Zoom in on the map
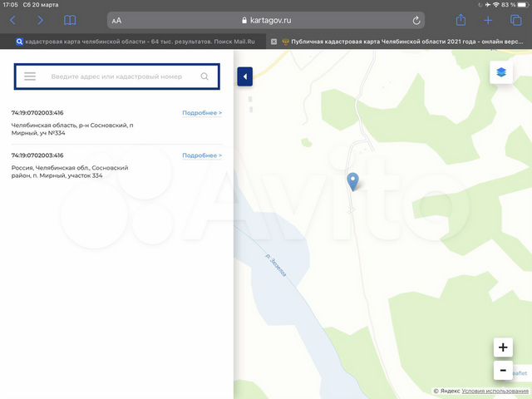 pyautogui.click(x=501, y=347)
